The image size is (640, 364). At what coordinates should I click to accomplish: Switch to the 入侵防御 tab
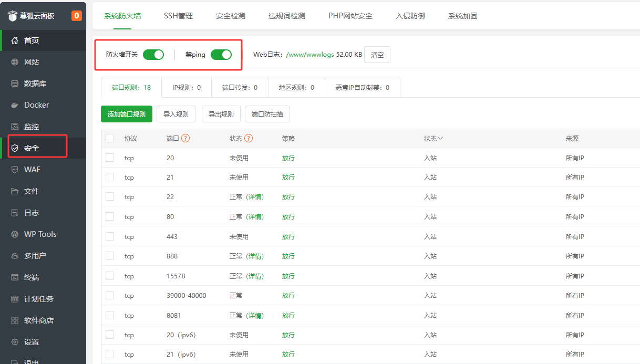pos(410,16)
